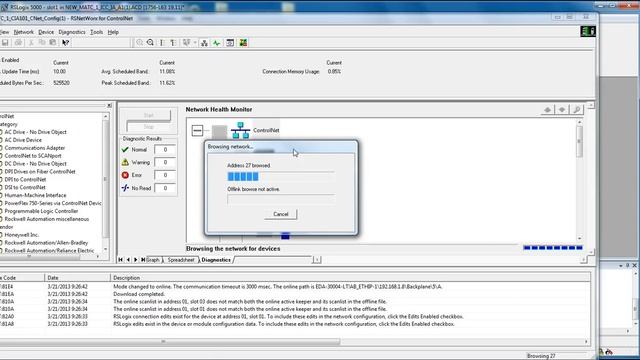
Task: Jump to first tab with navigation arrow
Action: (120, 260)
